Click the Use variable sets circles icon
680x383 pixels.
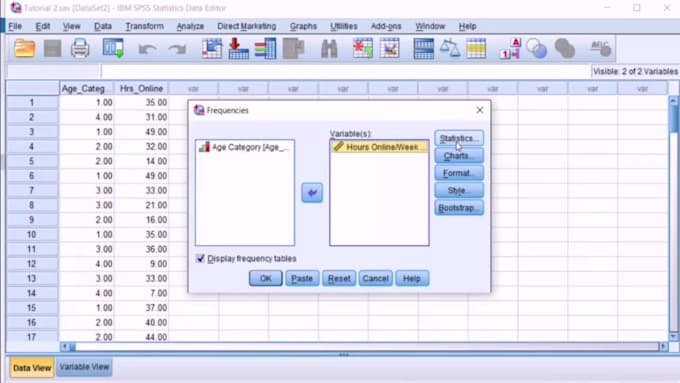point(536,49)
